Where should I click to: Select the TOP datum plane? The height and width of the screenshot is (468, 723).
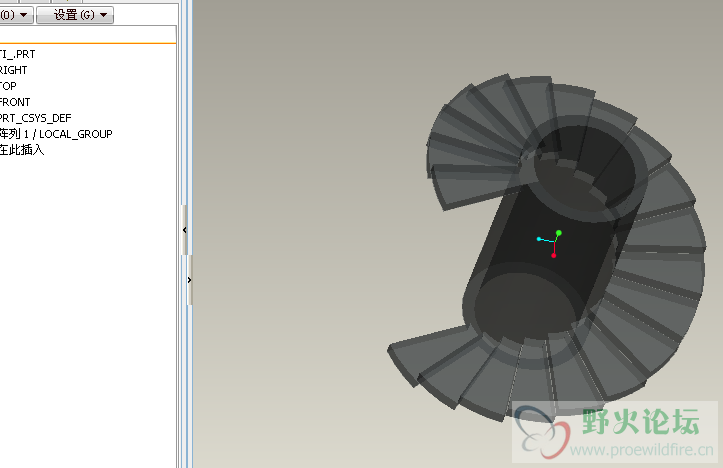coord(8,86)
